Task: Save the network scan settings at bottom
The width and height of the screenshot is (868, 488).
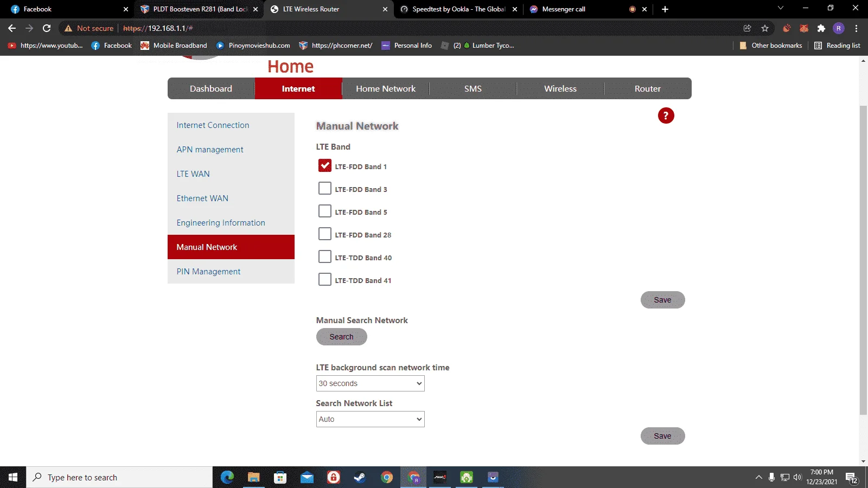Action: coord(662,436)
